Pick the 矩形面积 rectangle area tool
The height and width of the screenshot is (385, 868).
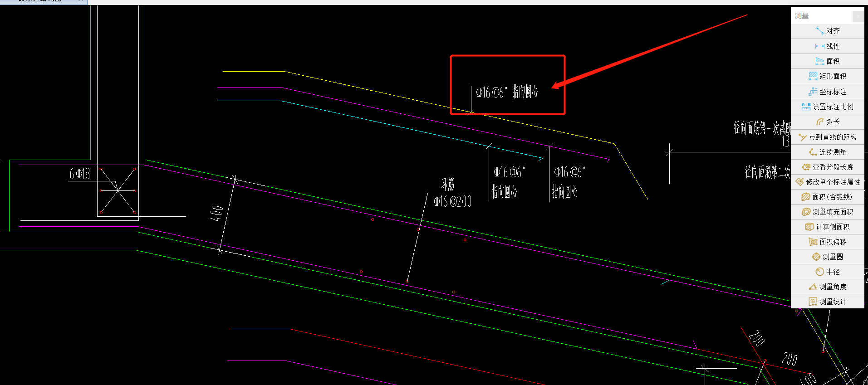(x=827, y=76)
